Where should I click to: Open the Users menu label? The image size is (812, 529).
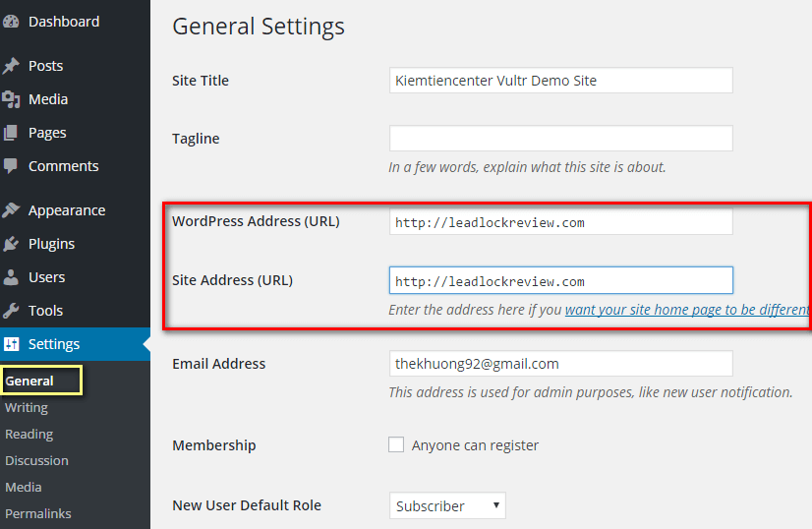coord(46,277)
